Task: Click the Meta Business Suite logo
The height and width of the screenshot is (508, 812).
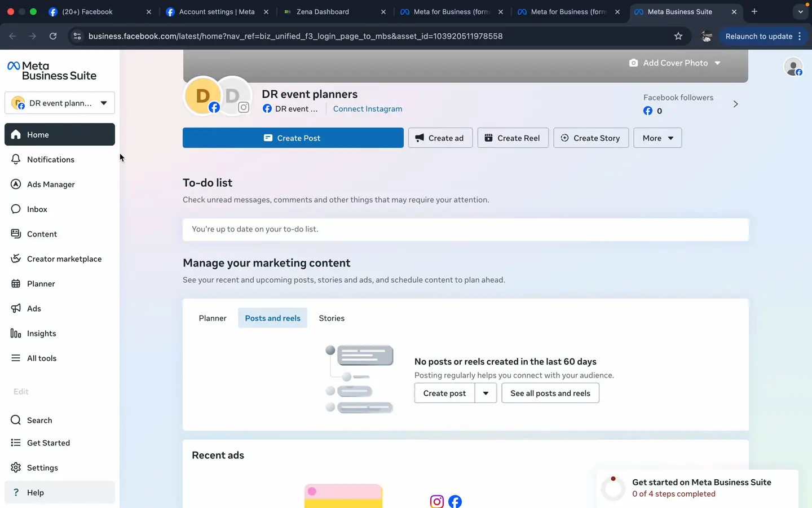Action: [x=52, y=71]
